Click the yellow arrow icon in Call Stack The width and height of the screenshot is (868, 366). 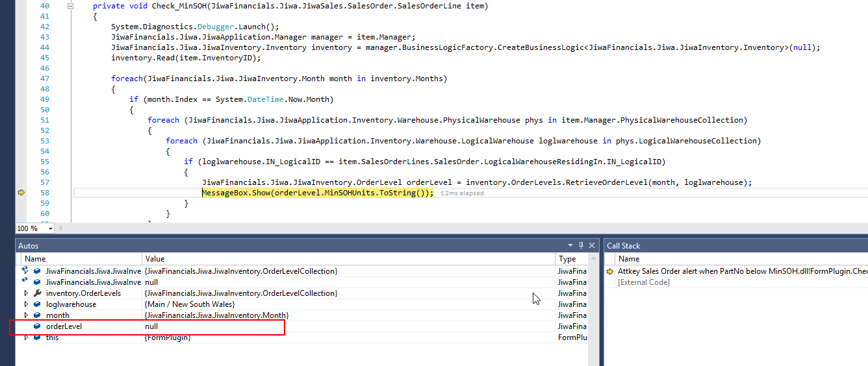610,271
